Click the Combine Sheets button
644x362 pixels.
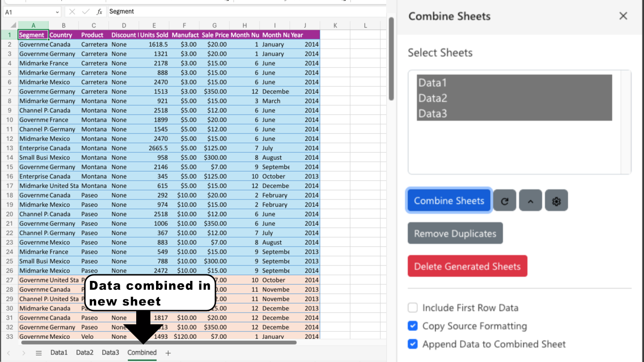[x=449, y=201]
